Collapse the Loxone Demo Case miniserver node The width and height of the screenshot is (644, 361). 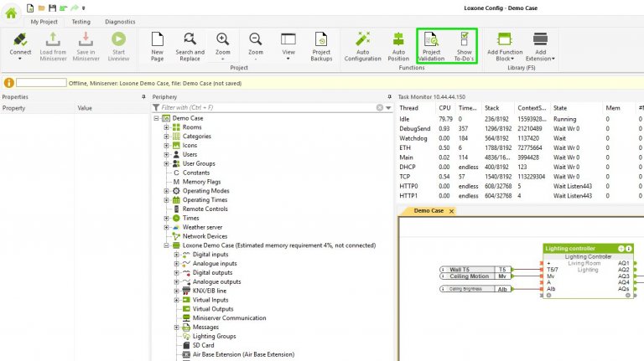coord(166,245)
